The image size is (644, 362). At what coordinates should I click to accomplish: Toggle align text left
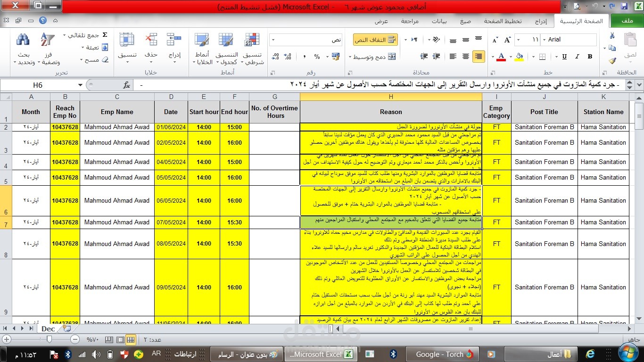coord(453,57)
